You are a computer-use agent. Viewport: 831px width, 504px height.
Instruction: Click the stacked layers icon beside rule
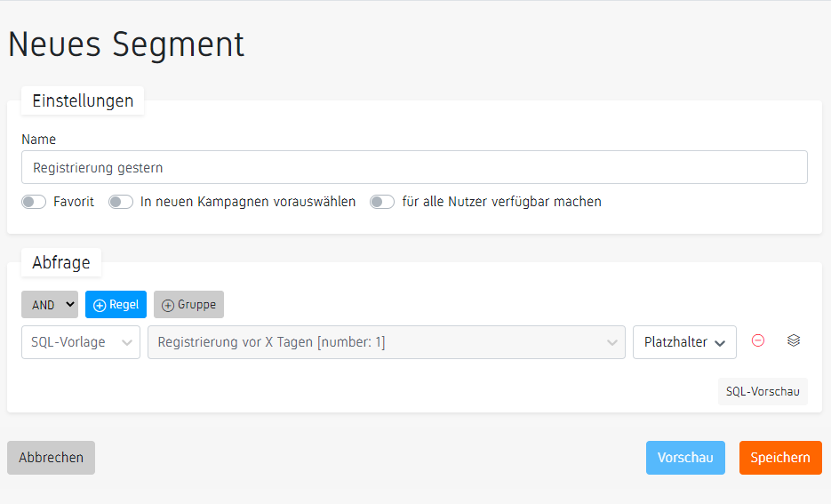tap(794, 340)
